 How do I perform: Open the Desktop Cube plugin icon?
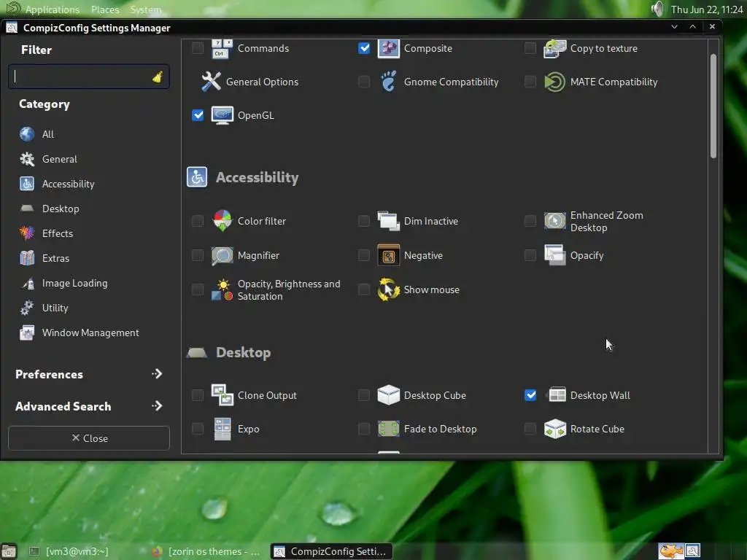pos(388,395)
